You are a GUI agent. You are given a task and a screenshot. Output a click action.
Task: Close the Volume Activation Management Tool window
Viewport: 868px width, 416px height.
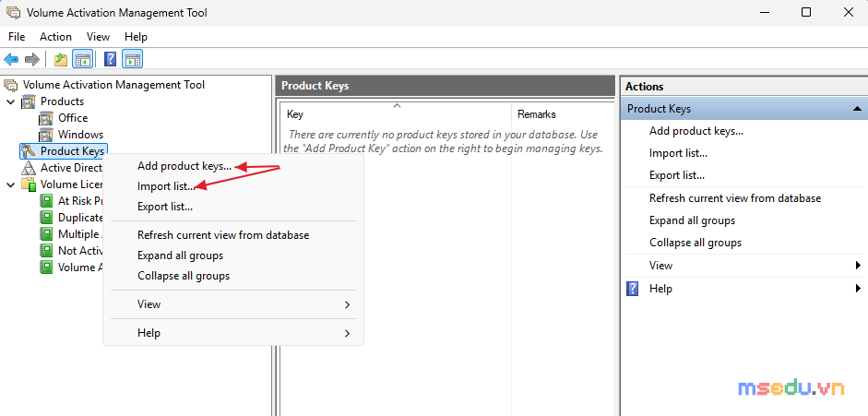[x=848, y=12]
